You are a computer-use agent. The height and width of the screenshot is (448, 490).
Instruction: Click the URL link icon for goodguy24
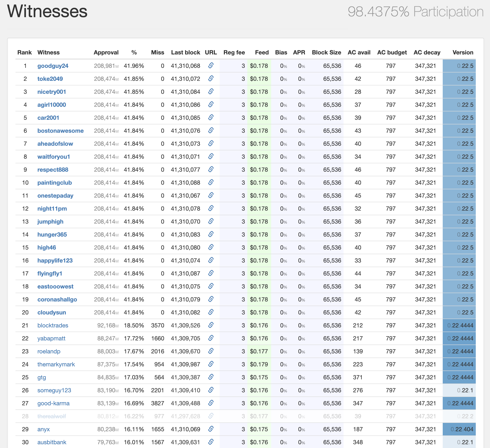pos(211,66)
